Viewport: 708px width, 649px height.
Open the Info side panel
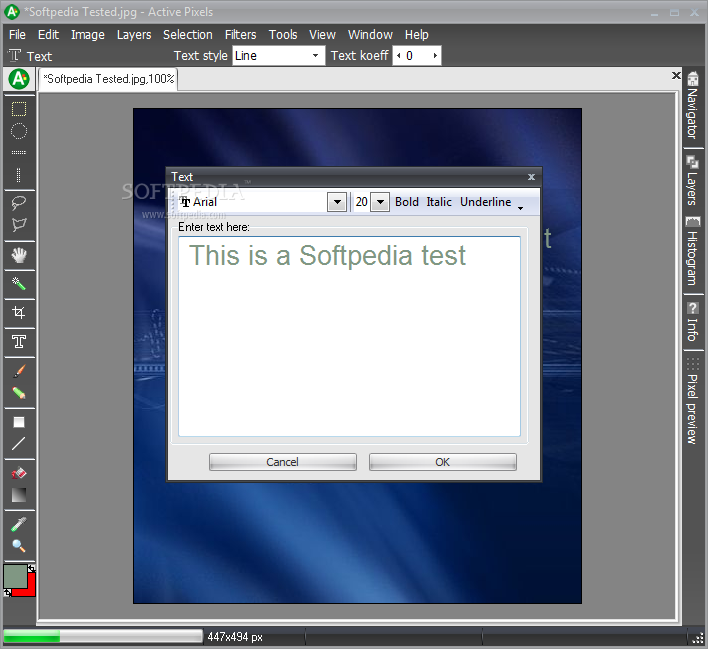coord(692,322)
